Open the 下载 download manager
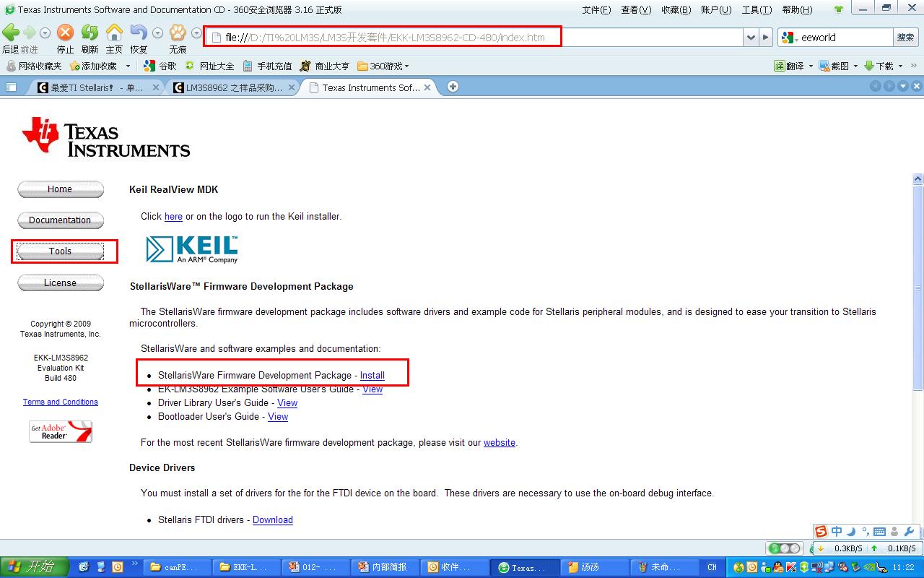This screenshot has height=578, width=924. (879, 66)
